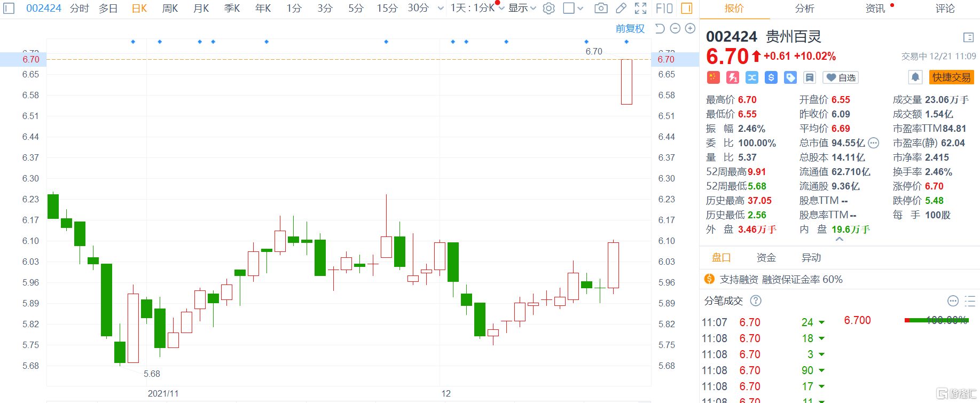Open the 报价 quote tab

click(734, 9)
